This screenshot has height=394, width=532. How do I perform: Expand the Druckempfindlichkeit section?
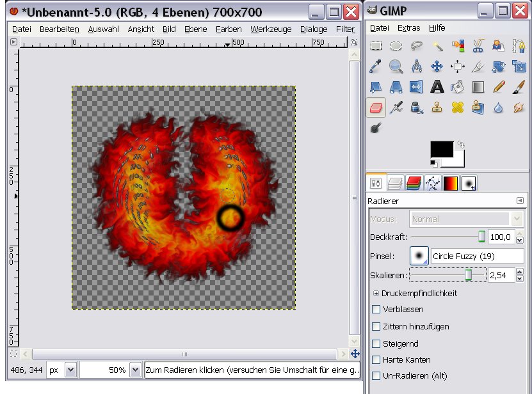point(376,294)
